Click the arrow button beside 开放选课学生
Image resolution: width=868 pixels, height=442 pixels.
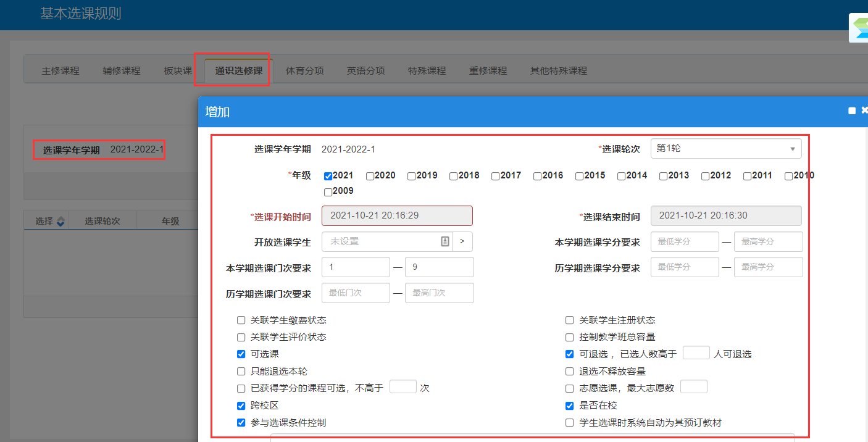tap(462, 241)
